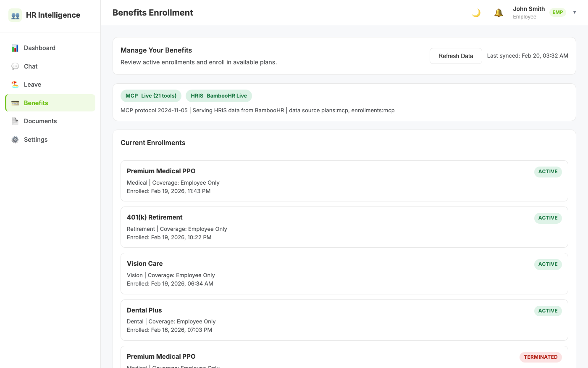588x368 pixels.
Task: Click 'Retirement | Coverage: Employee Only' text
Action: click(x=177, y=229)
